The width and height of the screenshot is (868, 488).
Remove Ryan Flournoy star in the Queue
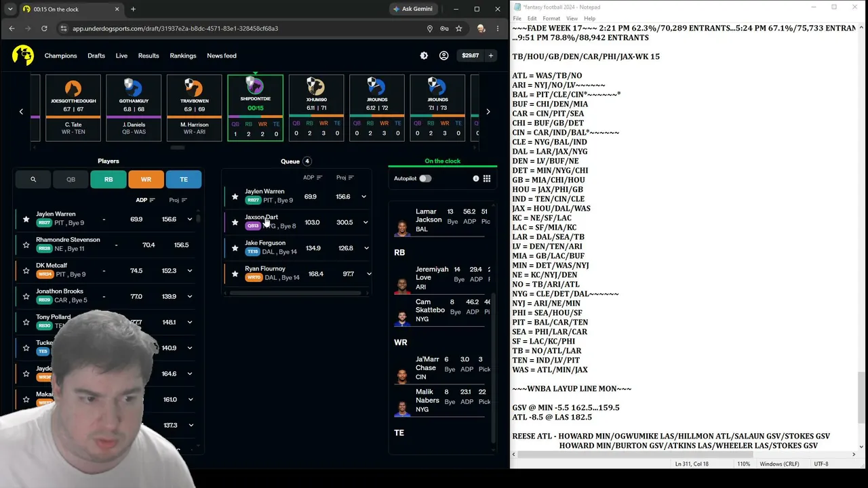click(235, 274)
